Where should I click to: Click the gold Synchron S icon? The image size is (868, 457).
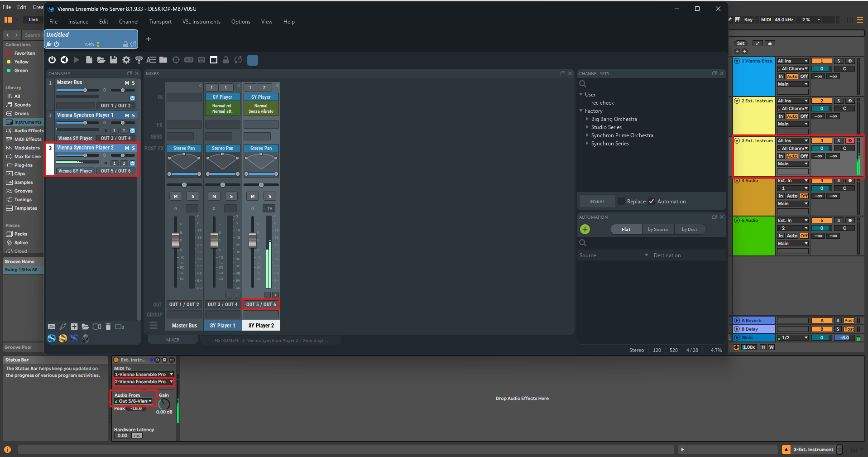point(63,338)
